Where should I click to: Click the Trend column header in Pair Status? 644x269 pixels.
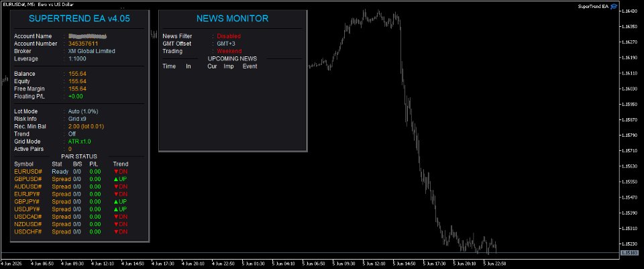click(121, 164)
